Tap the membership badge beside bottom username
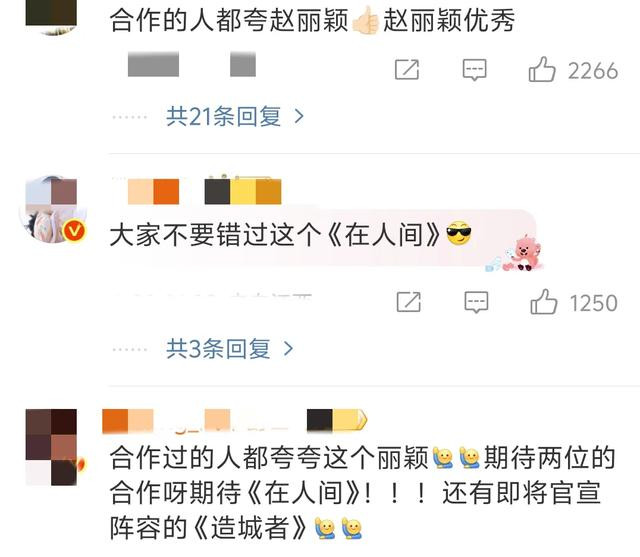 point(337,420)
